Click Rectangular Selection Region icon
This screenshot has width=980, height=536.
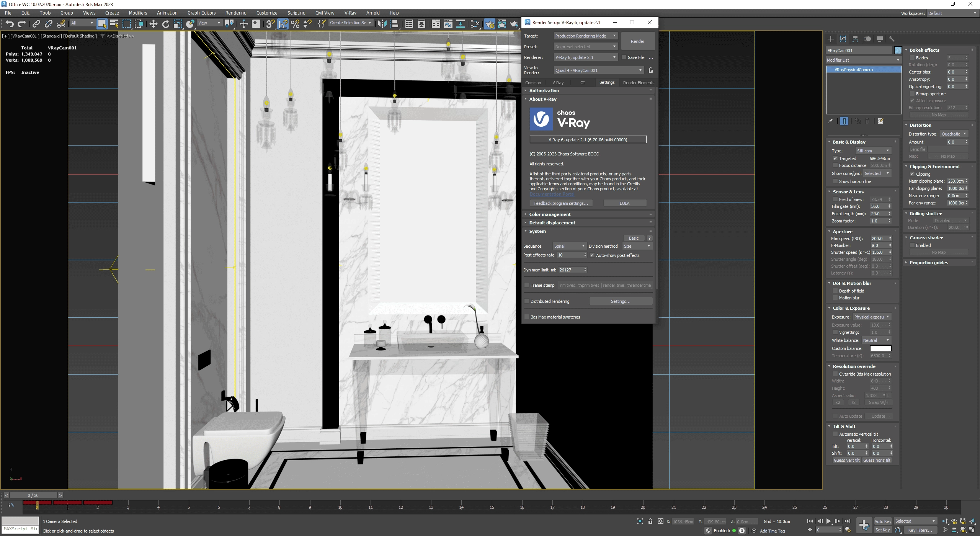(127, 24)
